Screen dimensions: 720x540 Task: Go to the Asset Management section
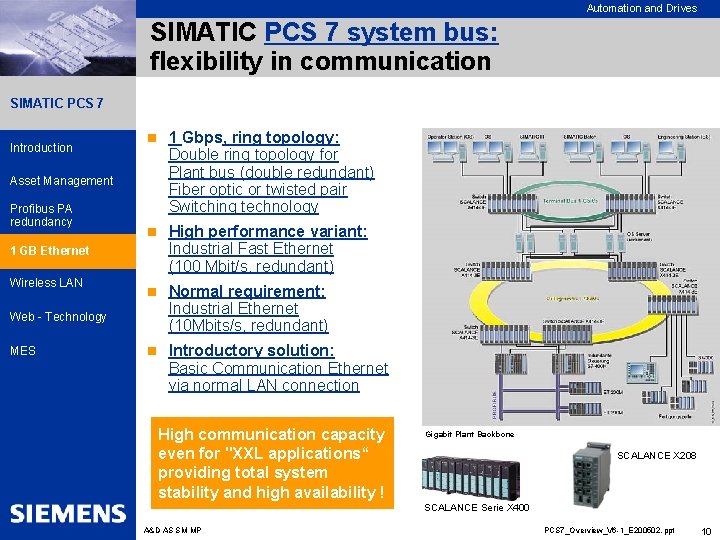tap(62, 181)
